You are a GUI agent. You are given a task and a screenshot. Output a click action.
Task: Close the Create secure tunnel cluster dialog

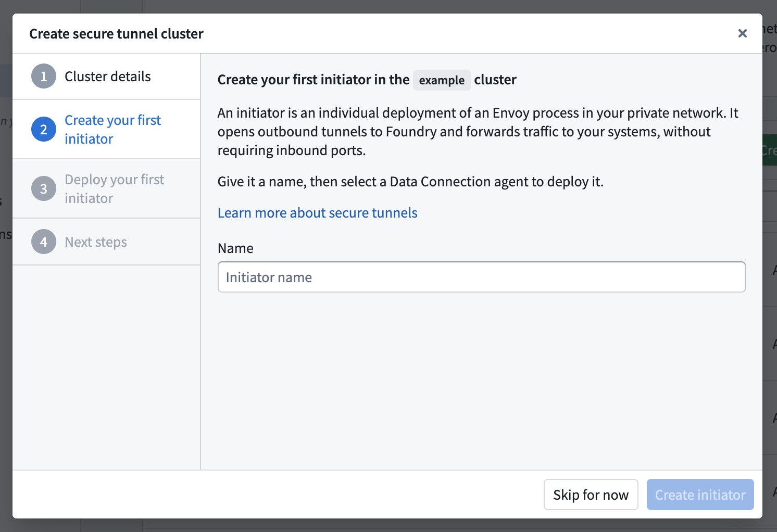point(743,33)
